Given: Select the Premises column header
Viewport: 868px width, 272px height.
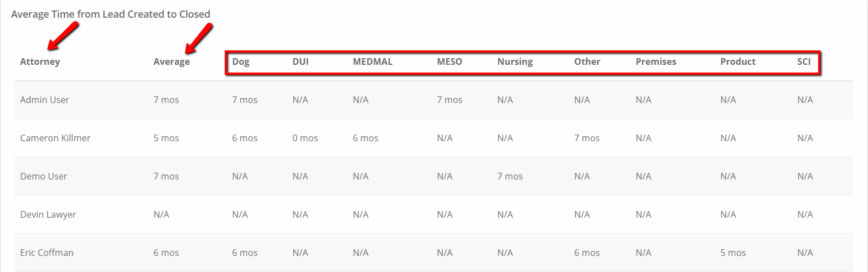Looking at the screenshot, I should pyautogui.click(x=656, y=61).
